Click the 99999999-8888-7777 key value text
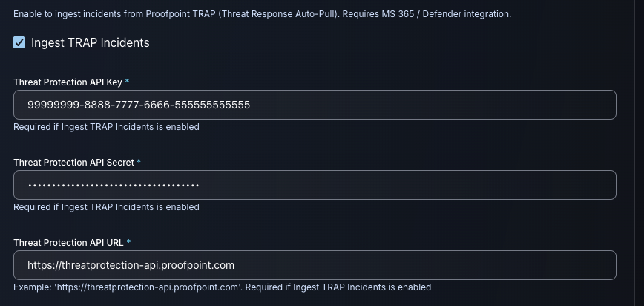Viewport: 644px width, 306px height. click(x=139, y=105)
